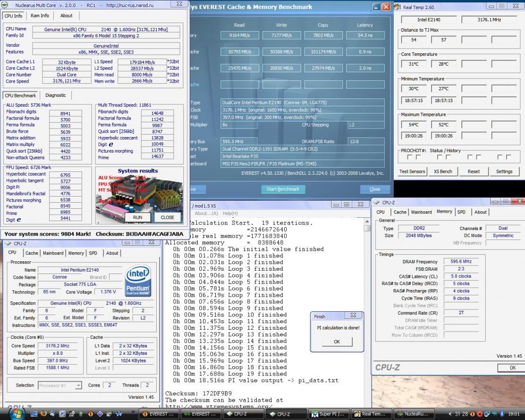The image size is (525, 420).
Task: Switch to Super PI taskbar button
Action: (329, 414)
